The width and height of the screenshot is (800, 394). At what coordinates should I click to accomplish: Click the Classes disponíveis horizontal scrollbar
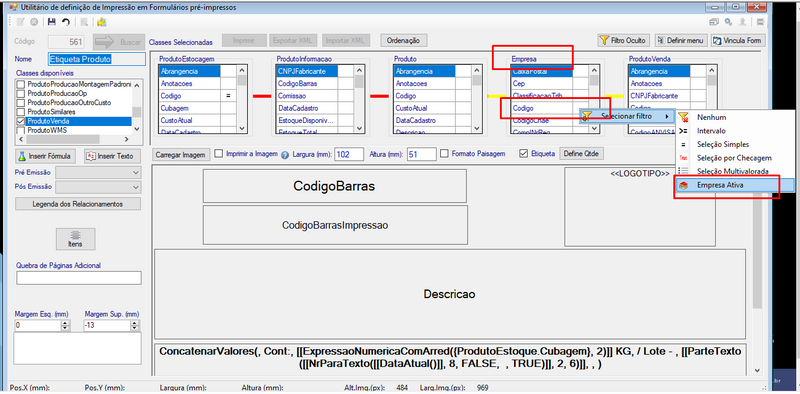[x=74, y=139]
